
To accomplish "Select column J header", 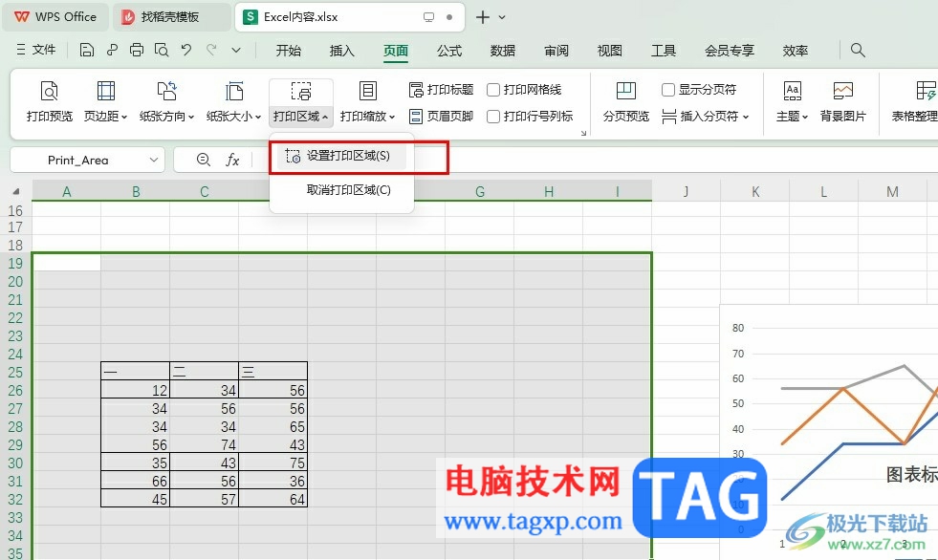I will pyautogui.click(x=687, y=192).
